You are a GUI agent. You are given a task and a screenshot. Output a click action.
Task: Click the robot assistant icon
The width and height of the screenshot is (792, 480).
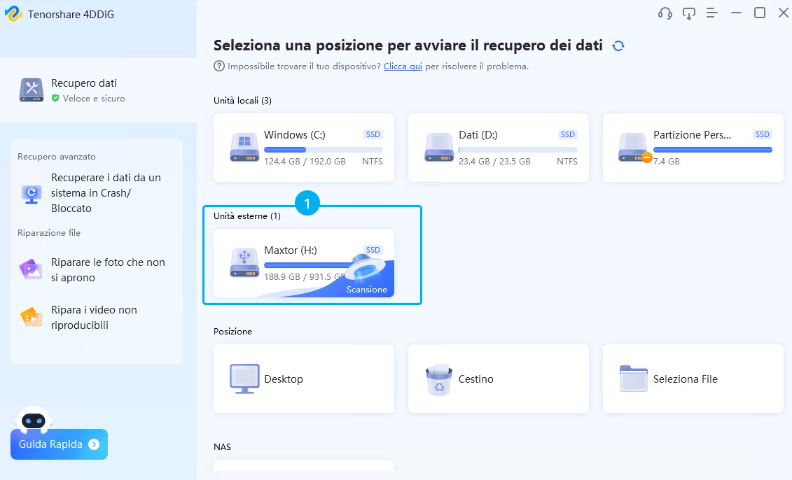[34, 419]
